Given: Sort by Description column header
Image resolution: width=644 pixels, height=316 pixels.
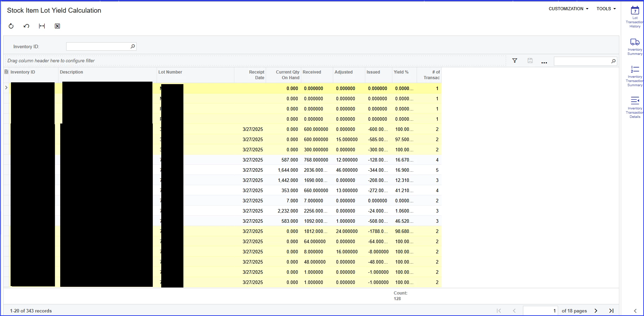Looking at the screenshot, I should click(x=107, y=75).
